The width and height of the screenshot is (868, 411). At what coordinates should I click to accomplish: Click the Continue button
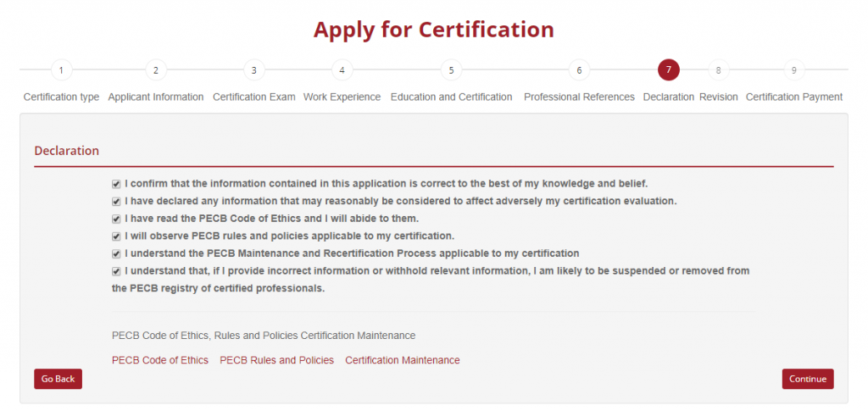pyautogui.click(x=807, y=379)
